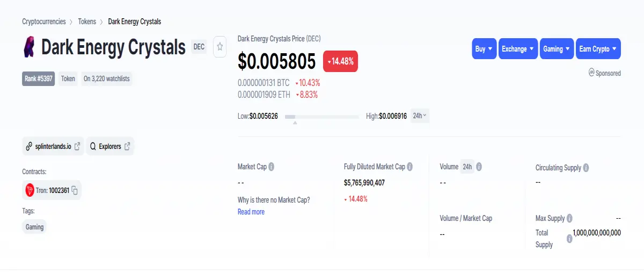Click the Dark Energy Crystals logo icon

(x=29, y=47)
